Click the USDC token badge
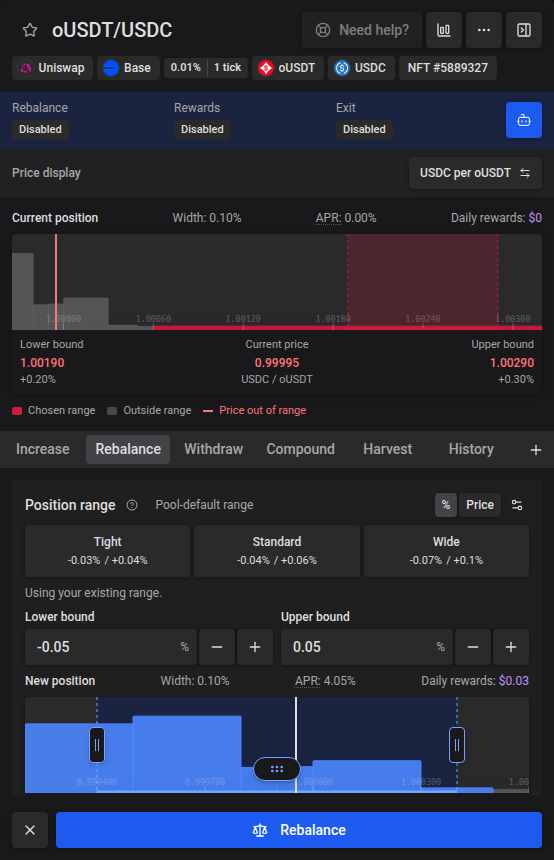Screen dimensions: 554x860 click(361, 68)
